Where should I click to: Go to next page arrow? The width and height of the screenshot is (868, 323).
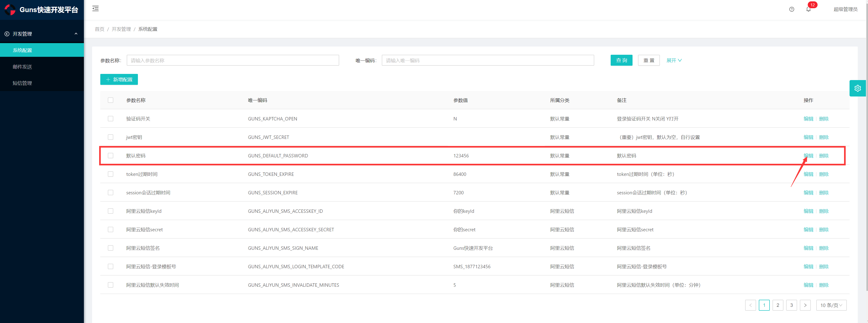coord(805,305)
